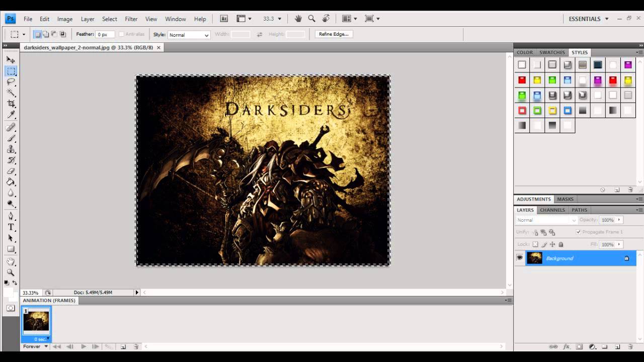The height and width of the screenshot is (362, 644).
Task: Apply the top-right purple style swatch
Action: 628,65
